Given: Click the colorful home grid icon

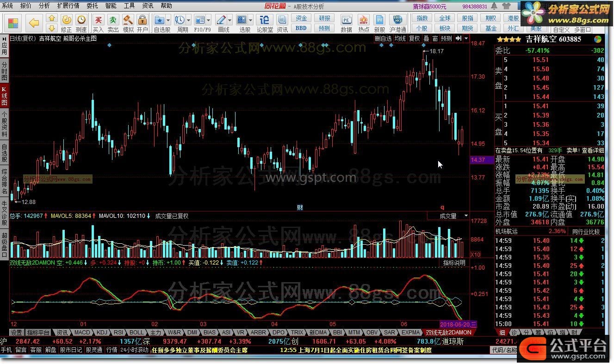Looking at the screenshot, I should (13, 23).
